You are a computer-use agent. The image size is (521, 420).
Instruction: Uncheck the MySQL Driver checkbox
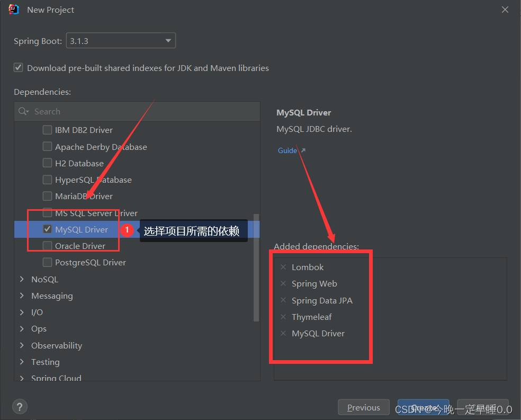pyautogui.click(x=47, y=229)
